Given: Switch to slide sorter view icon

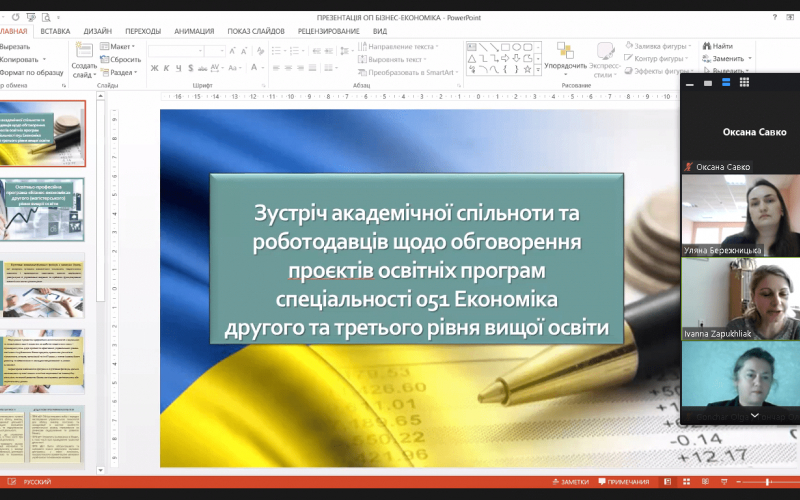Looking at the screenshot, I should click(686, 482).
